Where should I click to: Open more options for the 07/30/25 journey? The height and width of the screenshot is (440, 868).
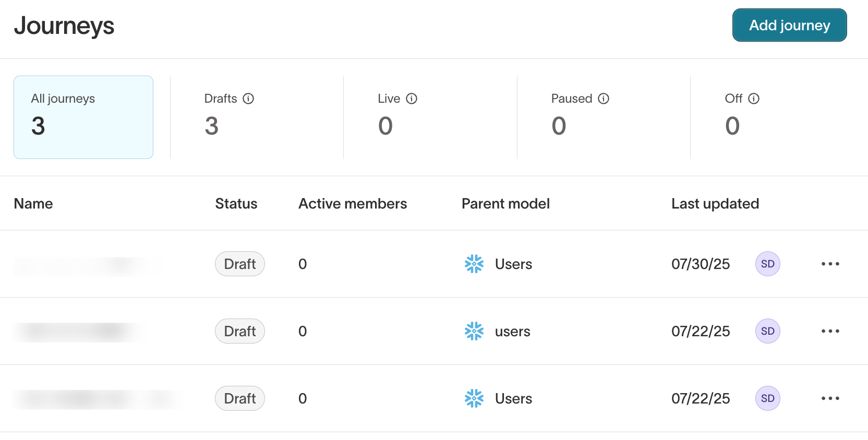click(830, 264)
